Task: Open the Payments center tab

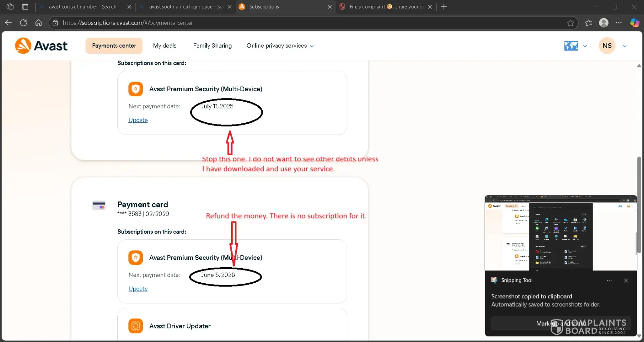Action: tap(114, 46)
